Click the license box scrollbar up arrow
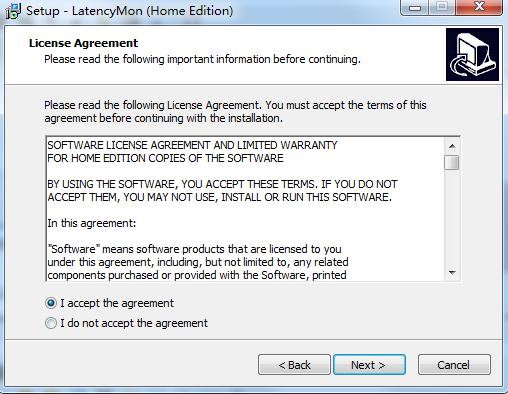This screenshot has height=394, width=508. click(452, 146)
